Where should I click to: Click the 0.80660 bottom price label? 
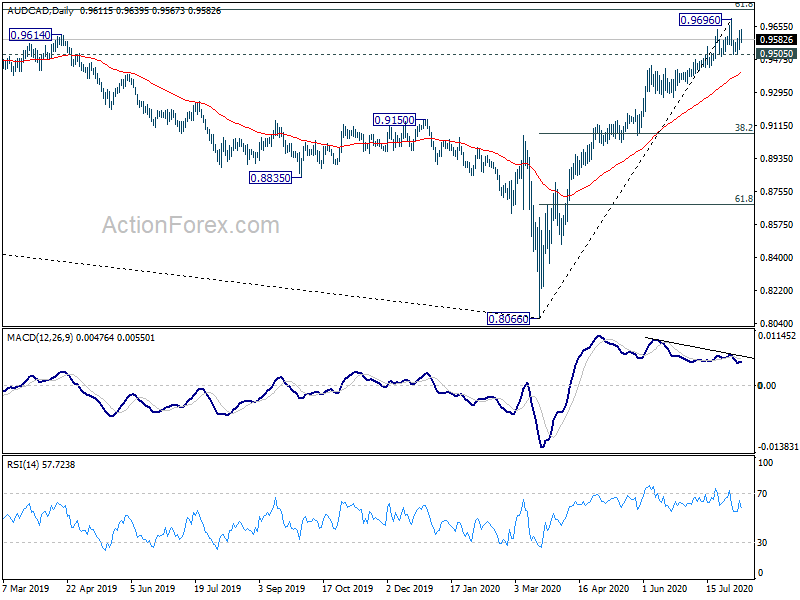point(509,319)
